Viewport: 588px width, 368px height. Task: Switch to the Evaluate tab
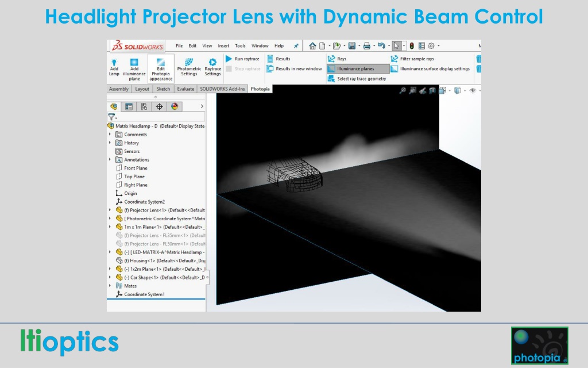185,89
